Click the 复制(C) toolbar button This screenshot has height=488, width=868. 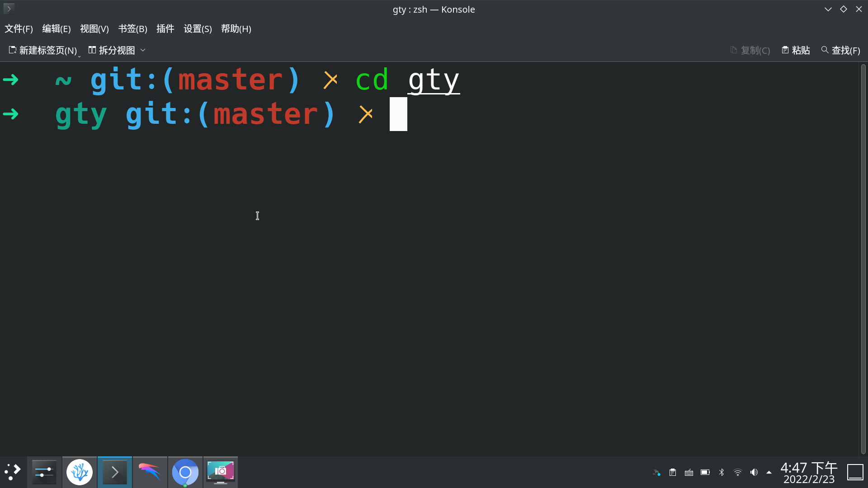tap(750, 50)
